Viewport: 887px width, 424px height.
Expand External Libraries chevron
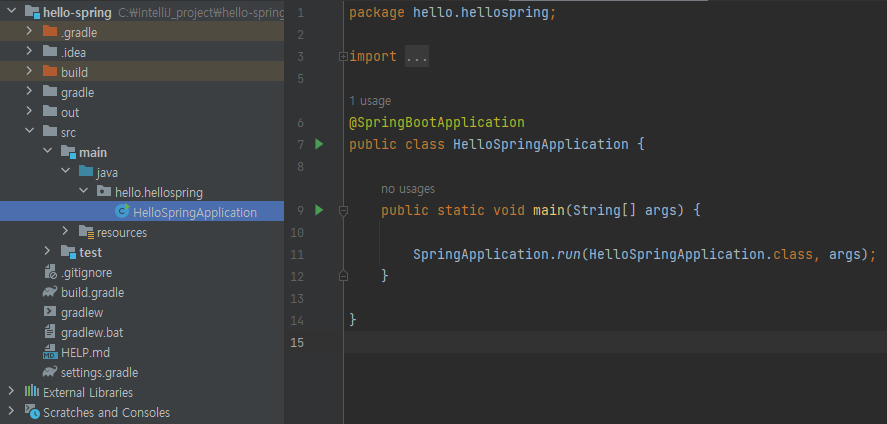pyautogui.click(x=11, y=392)
